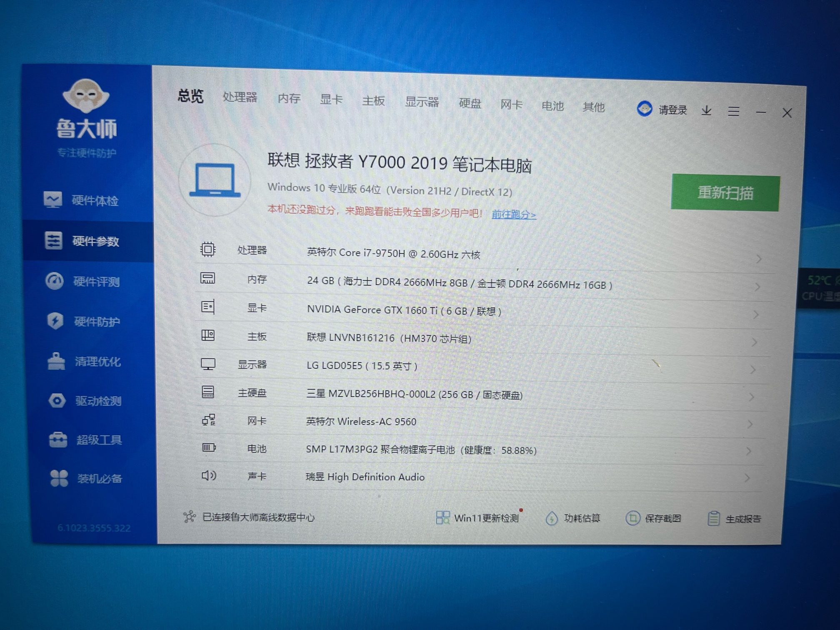
Task: Click the 处理器 CPU chip icon
Action: 207,249
